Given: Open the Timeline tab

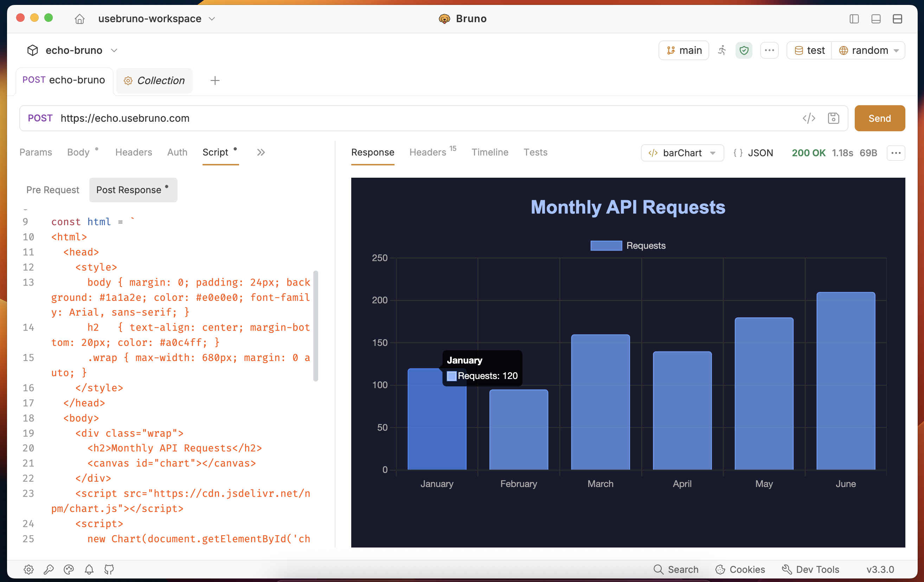Looking at the screenshot, I should pos(490,152).
